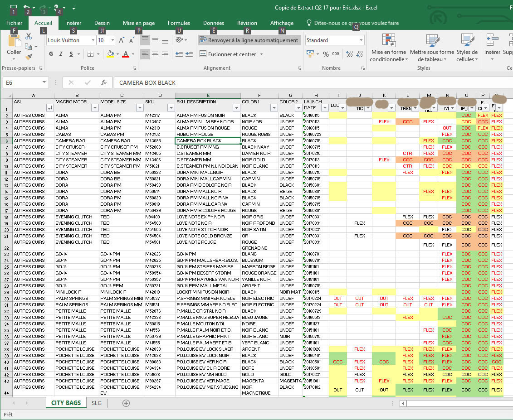Click the decrease indent icon
513x420 pixels.
179,54
